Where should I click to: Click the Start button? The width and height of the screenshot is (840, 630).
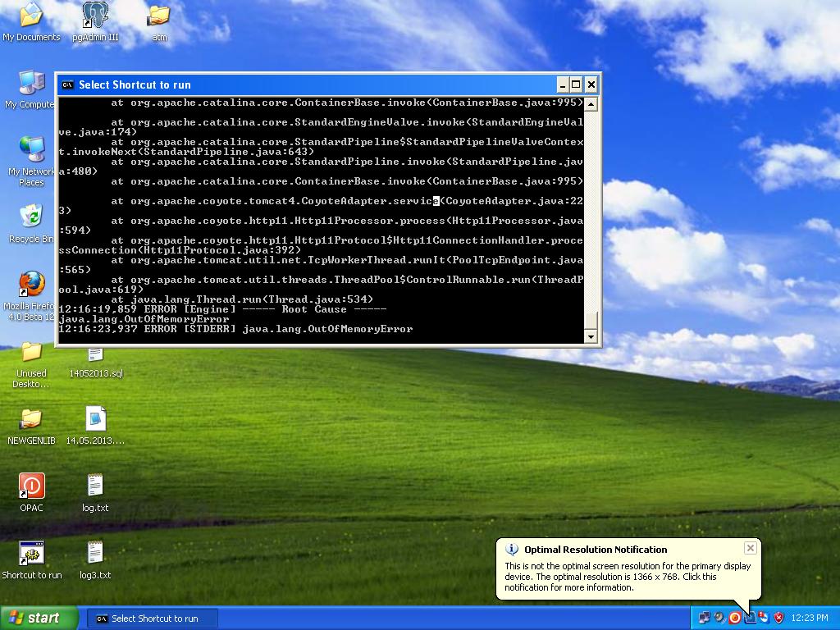pos(39,618)
